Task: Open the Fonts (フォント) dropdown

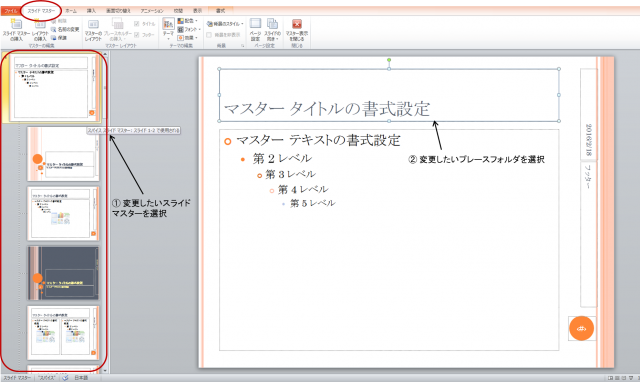Action: [x=189, y=29]
